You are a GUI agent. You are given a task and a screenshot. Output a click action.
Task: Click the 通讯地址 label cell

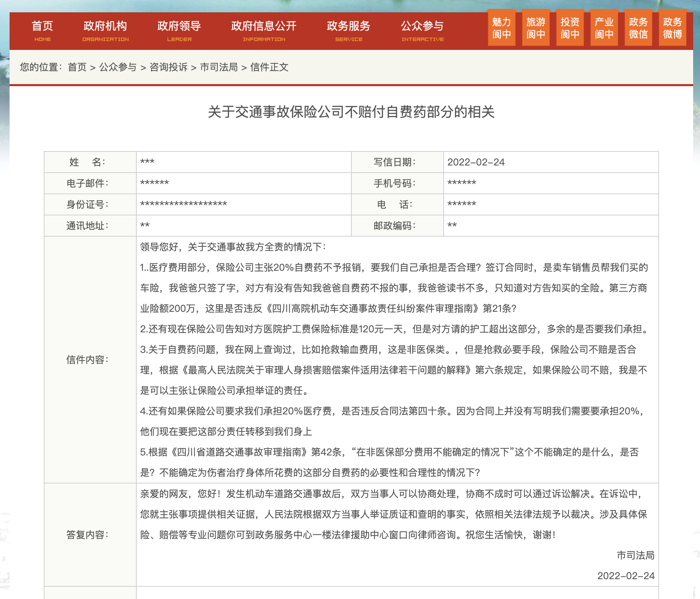[x=90, y=226]
